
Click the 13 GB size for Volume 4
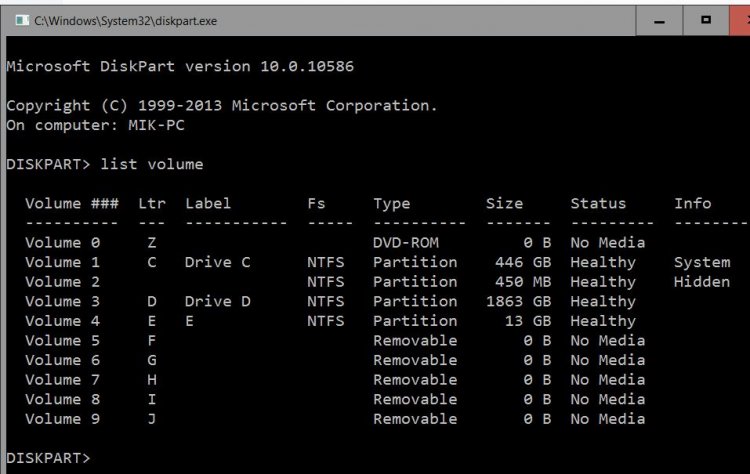pos(528,321)
